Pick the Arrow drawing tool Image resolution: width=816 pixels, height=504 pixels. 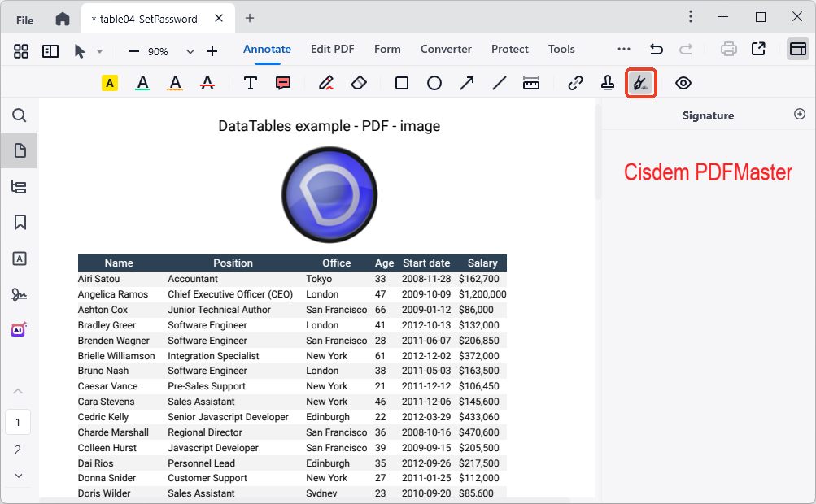pyautogui.click(x=467, y=83)
